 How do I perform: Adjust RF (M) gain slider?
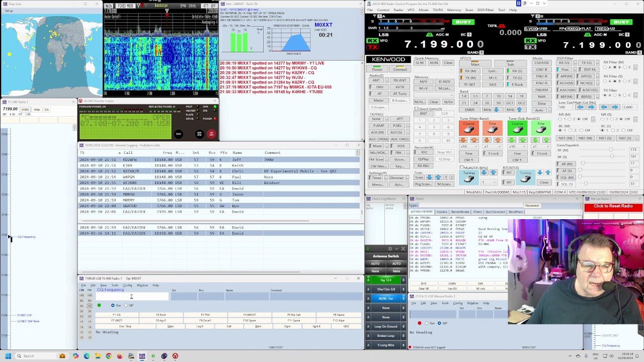pyautogui.click(x=611, y=150)
